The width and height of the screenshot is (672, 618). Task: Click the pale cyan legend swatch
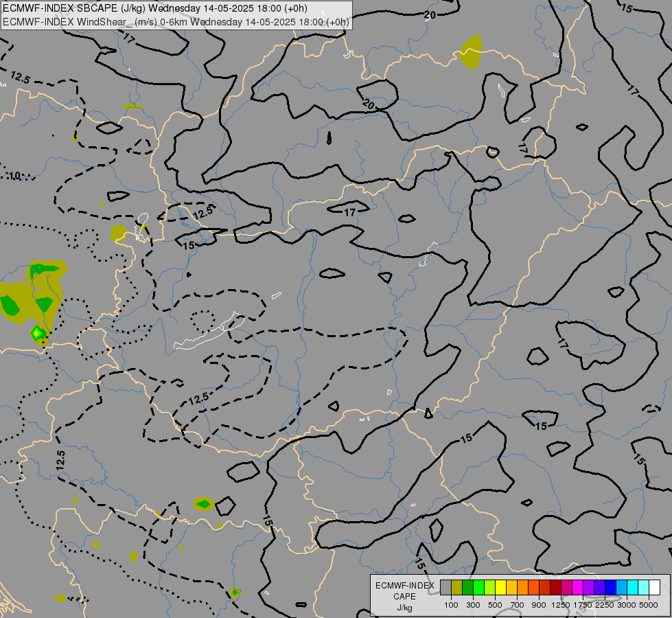[644, 587]
